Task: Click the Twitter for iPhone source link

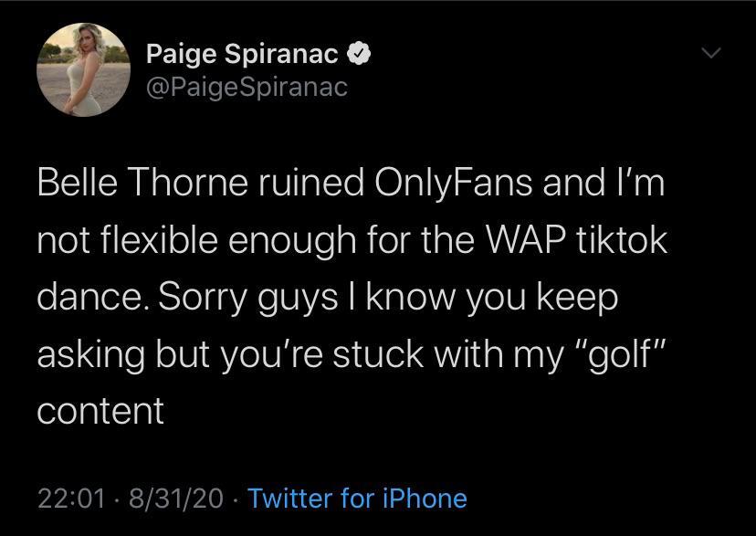Action: click(x=357, y=499)
